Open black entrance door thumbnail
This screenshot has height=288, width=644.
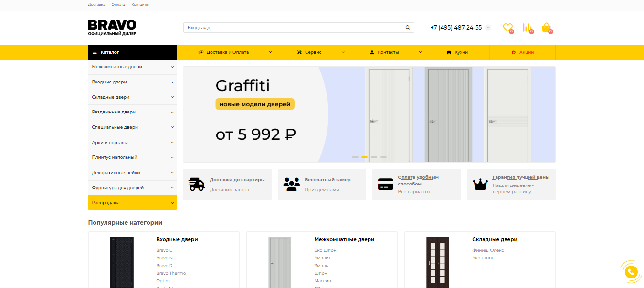point(122,262)
